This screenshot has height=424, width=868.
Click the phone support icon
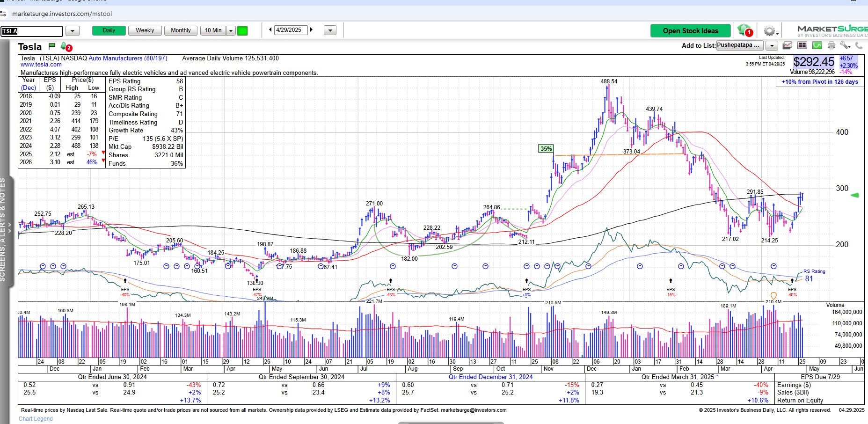pyautogui.click(x=859, y=45)
